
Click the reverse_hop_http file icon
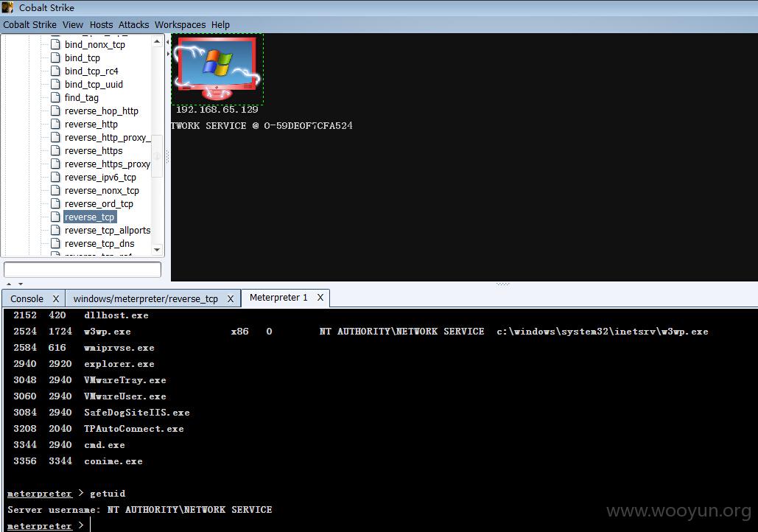click(x=55, y=111)
